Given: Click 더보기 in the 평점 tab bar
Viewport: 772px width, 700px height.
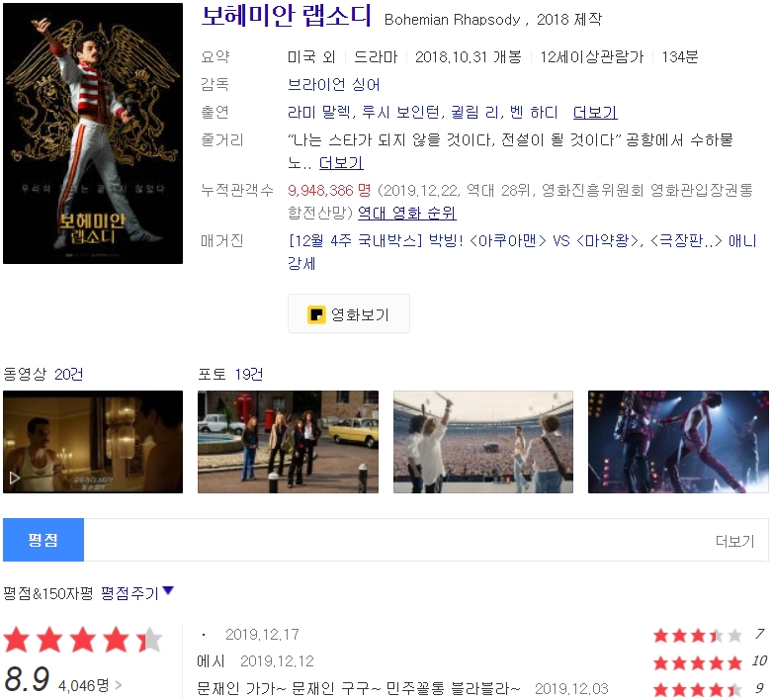Looking at the screenshot, I should point(734,541).
